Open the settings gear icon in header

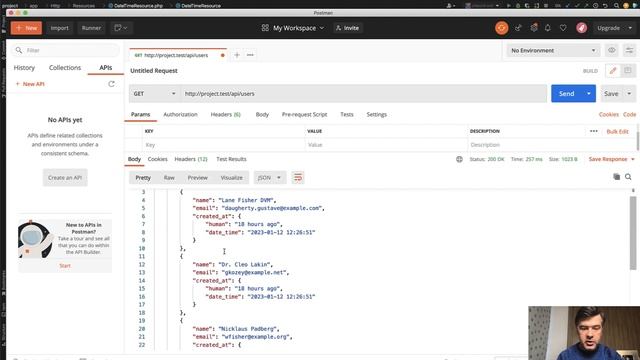click(x=533, y=28)
